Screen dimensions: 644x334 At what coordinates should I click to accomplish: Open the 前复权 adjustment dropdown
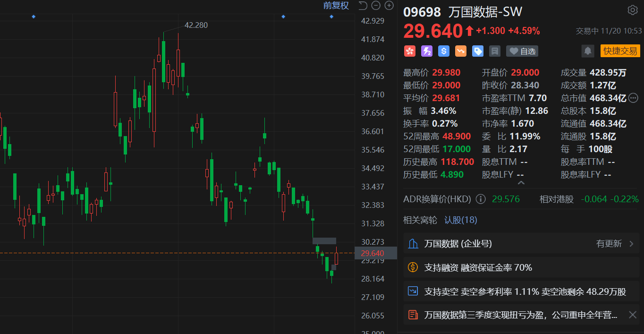336,6
